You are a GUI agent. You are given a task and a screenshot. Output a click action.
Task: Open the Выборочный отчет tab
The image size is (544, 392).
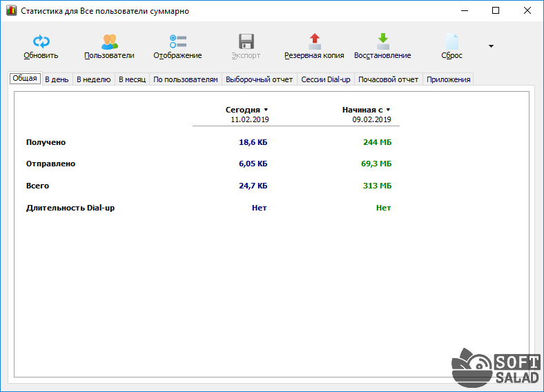pyautogui.click(x=259, y=79)
